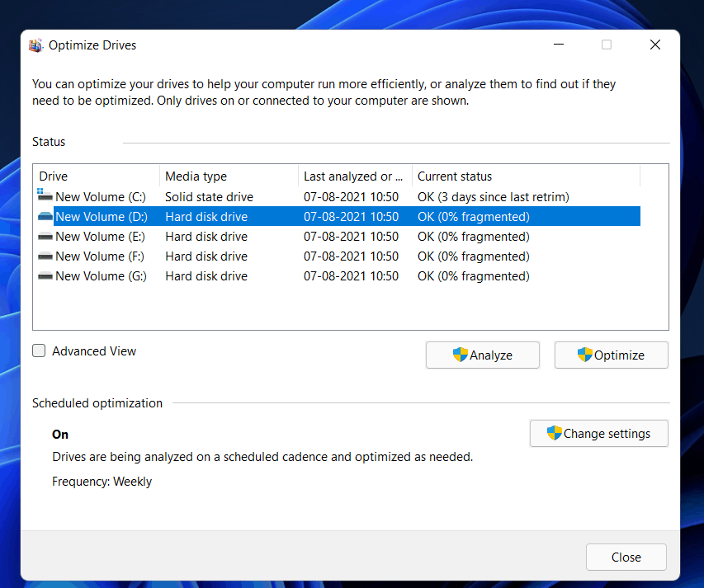
Task: Open Change settings for scheduled optimization
Action: [x=599, y=433]
